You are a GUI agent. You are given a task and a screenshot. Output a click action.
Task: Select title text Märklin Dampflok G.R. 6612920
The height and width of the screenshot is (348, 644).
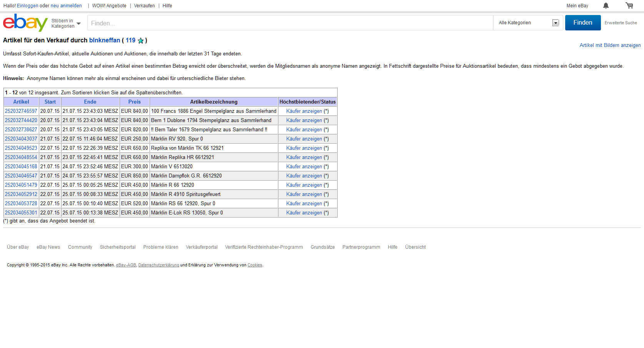[x=186, y=176]
